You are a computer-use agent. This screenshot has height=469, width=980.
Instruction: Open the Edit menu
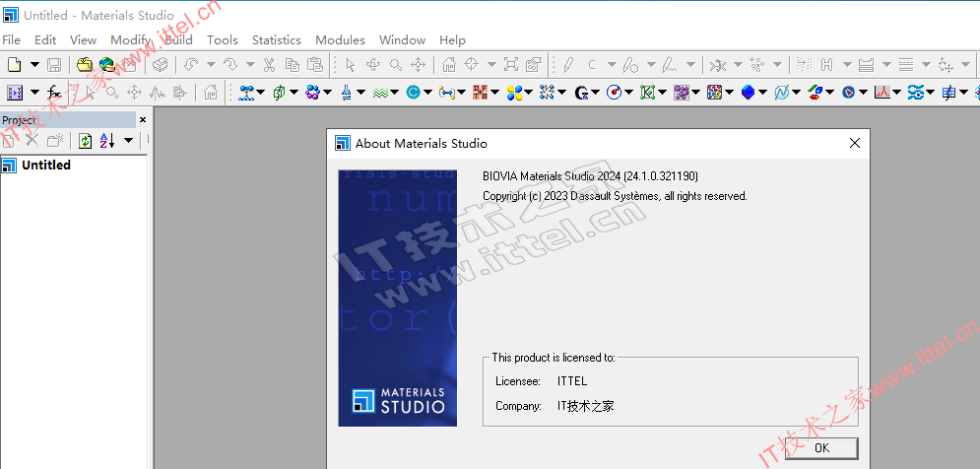pos(45,40)
